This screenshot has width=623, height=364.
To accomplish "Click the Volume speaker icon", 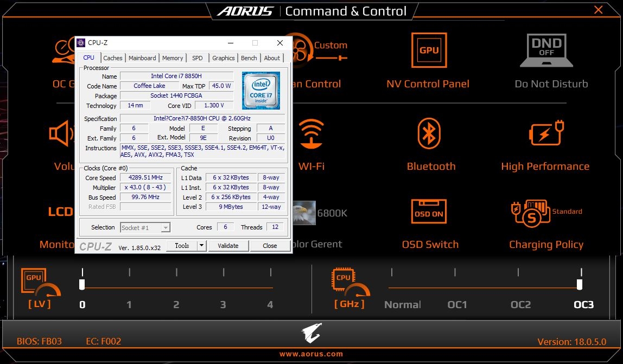I will pos(62,133).
